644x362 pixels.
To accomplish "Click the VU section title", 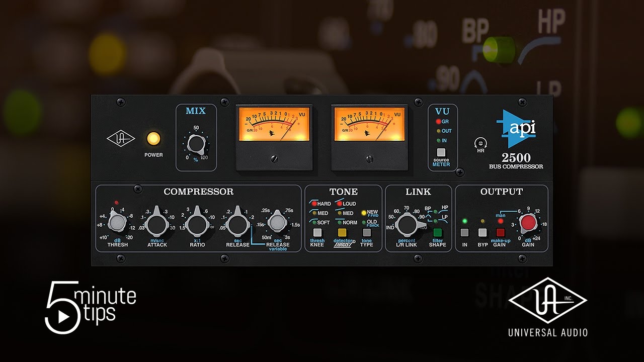I will click(x=443, y=111).
